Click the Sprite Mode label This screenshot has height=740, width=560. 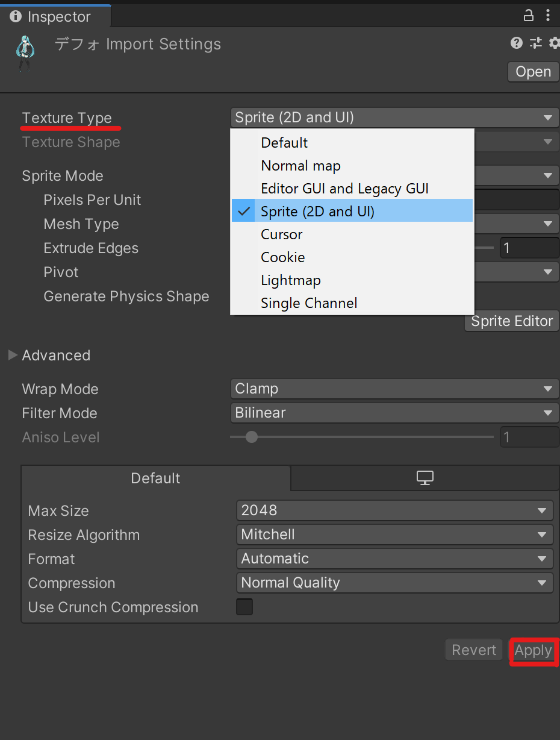tap(63, 176)
